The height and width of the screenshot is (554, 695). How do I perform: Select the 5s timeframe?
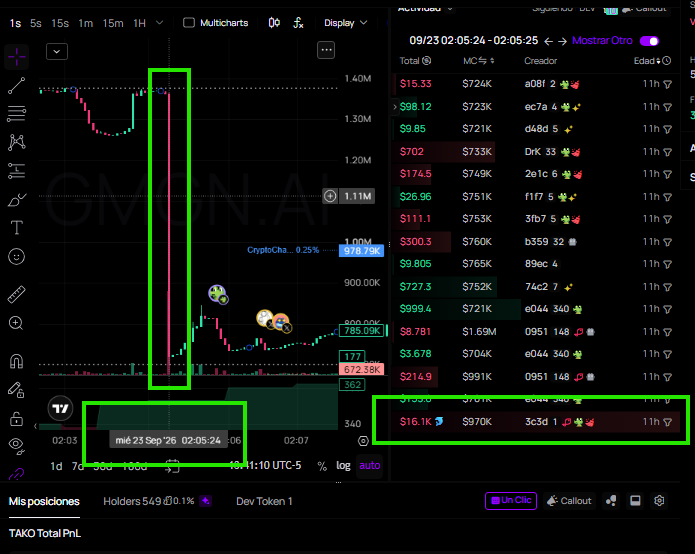tap(35, 23)
